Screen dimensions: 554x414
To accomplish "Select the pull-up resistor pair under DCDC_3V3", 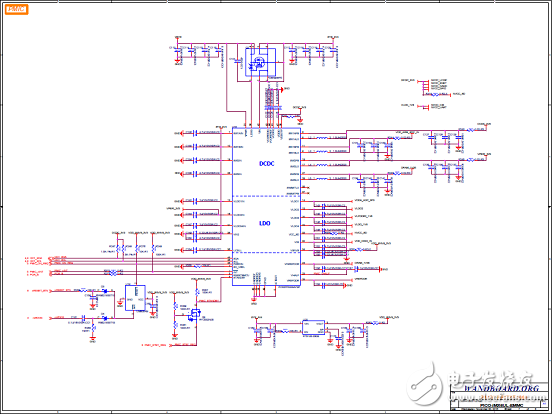I will pos(120,249).
